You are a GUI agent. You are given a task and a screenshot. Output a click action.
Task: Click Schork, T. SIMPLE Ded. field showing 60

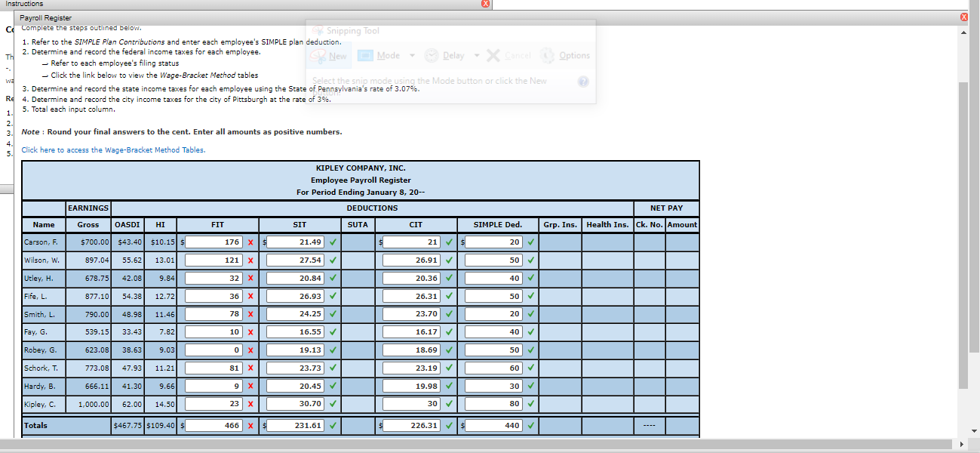click(495, 368)
